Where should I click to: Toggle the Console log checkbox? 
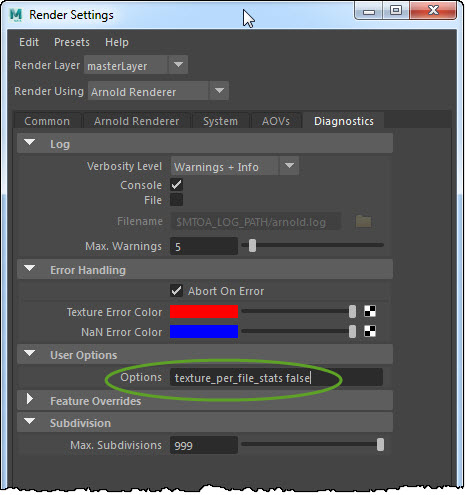click(176, 185)
